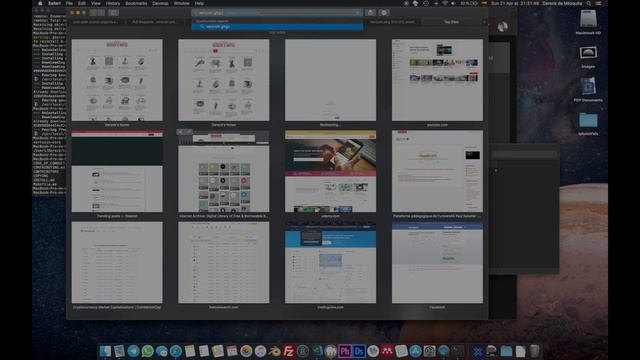Open the Develop menu

coord(160,3)
